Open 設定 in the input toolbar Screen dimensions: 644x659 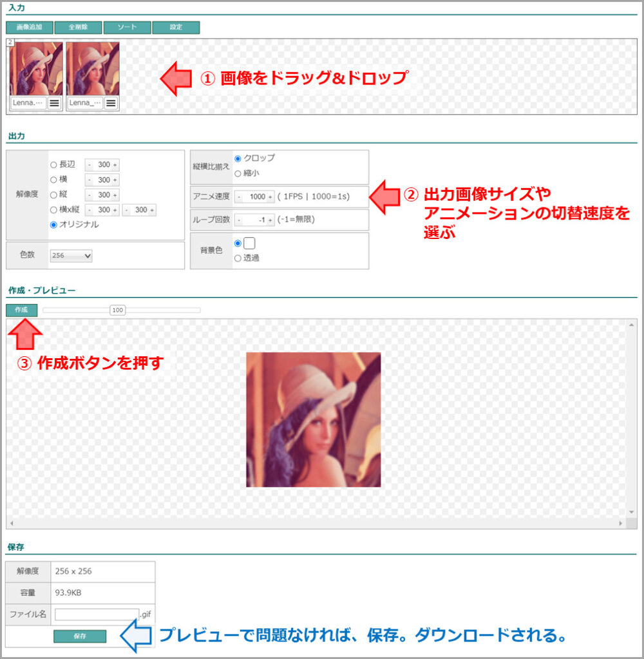(176, 27)
